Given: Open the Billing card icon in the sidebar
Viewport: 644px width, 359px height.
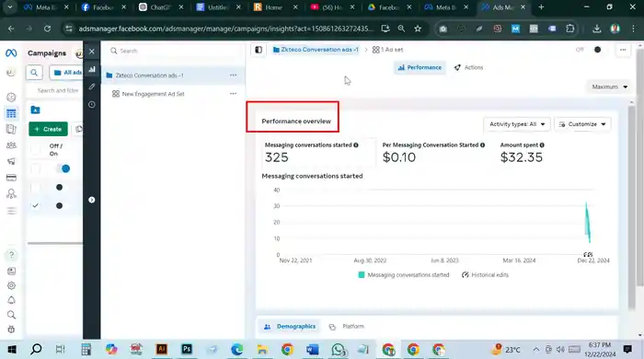Looking at the screenshot, I should click(11, 178).
